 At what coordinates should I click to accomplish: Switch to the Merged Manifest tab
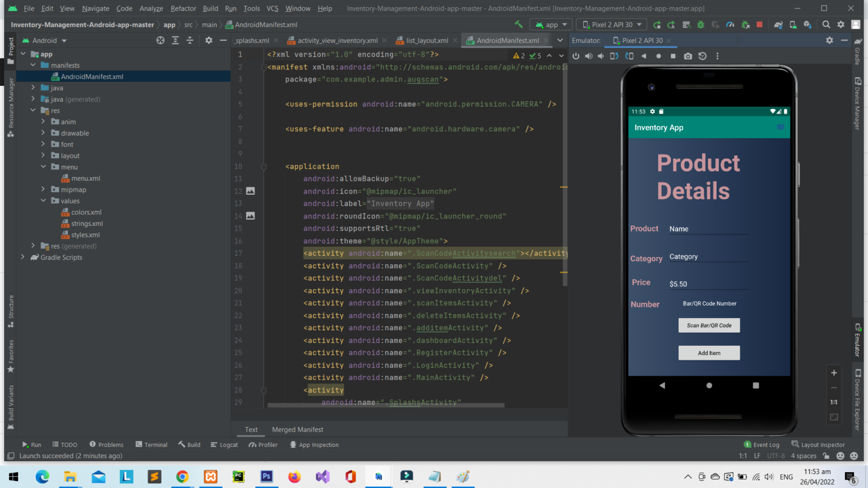click(x=298, y=429)
